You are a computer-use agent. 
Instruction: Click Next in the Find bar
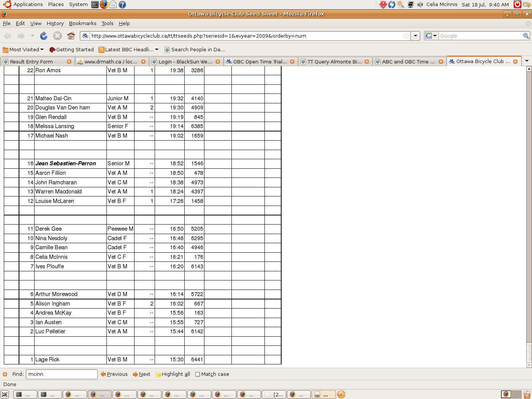click(x=141, y=374)
